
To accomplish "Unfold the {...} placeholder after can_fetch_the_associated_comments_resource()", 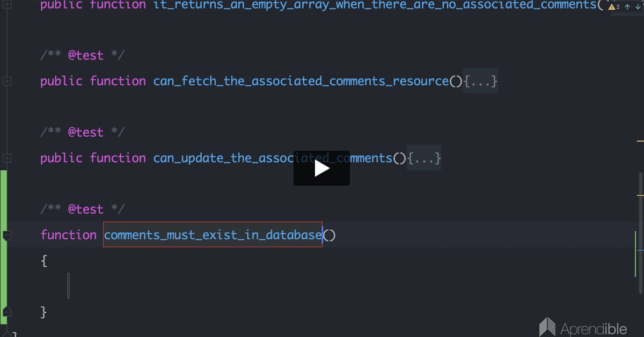I will pyautogui.click(x=480, y=82).
